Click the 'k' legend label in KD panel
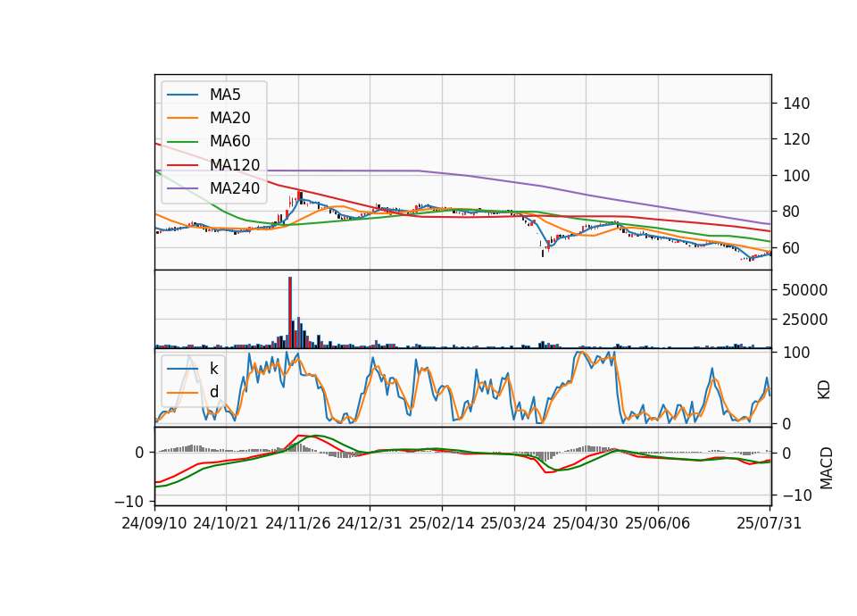Image resolution: width=857 pixels, height=616 pixels. click(x=213, y=369)
